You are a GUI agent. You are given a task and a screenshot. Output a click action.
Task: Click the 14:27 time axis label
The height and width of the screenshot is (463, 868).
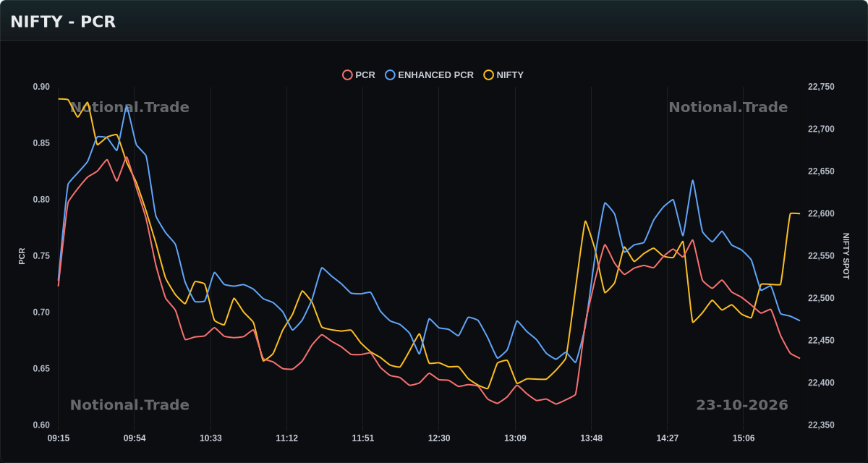click(667, 438)
